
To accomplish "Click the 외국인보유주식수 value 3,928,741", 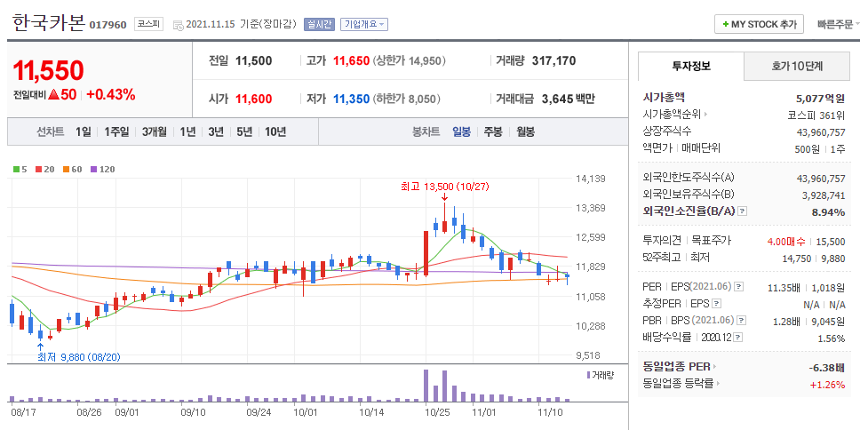I will (823, 195).
